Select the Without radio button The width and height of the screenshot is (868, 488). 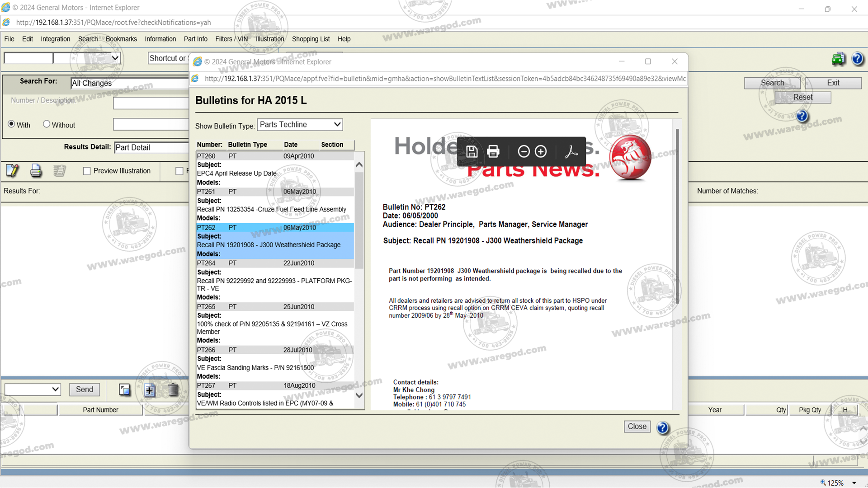[47, 124]
